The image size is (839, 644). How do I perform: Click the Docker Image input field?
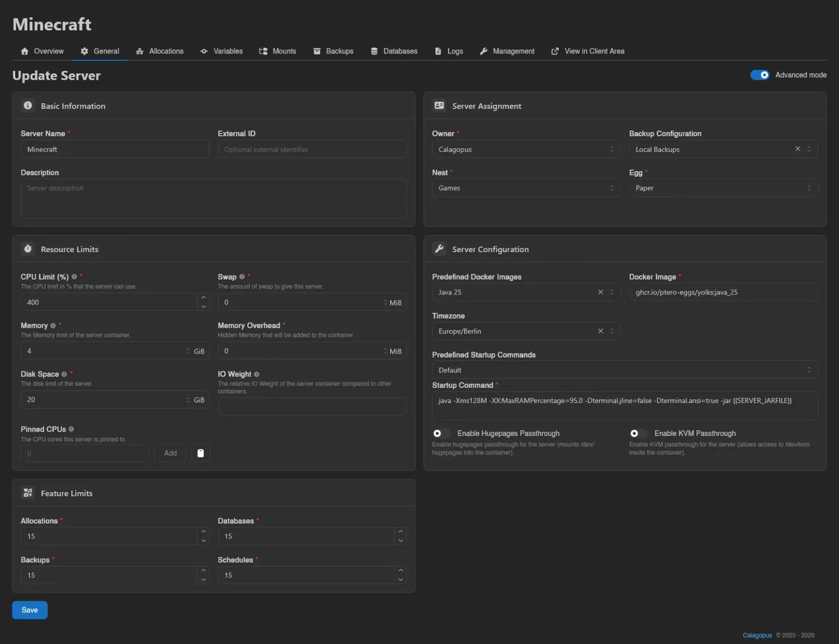click(723, 292)
